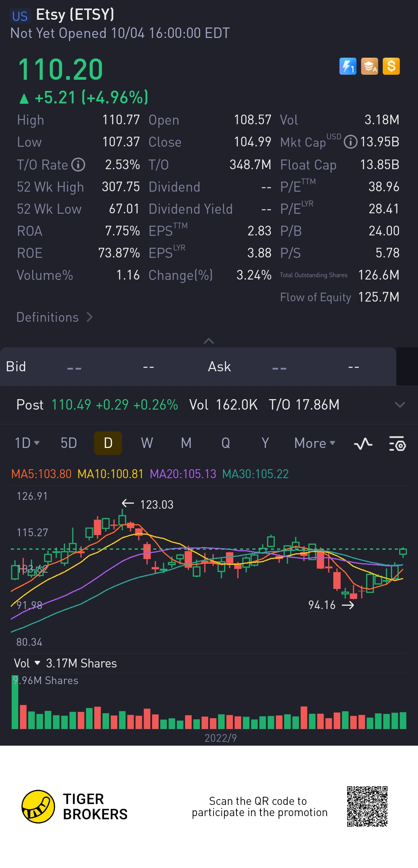This screenshot has height=868, width=418.
Task: Tap the 94.16 low marker on chart
Action: [322, 605]
